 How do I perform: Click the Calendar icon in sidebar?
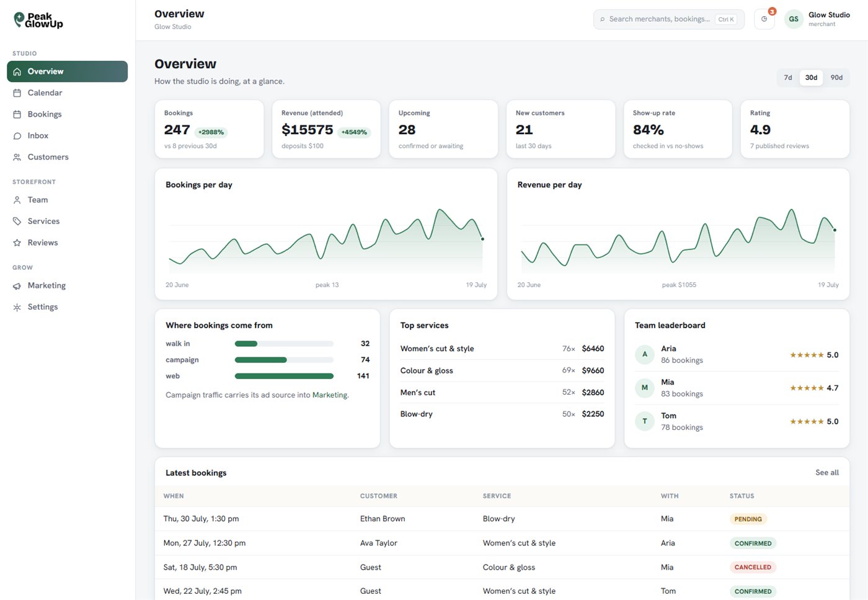(x=17, y=93)
